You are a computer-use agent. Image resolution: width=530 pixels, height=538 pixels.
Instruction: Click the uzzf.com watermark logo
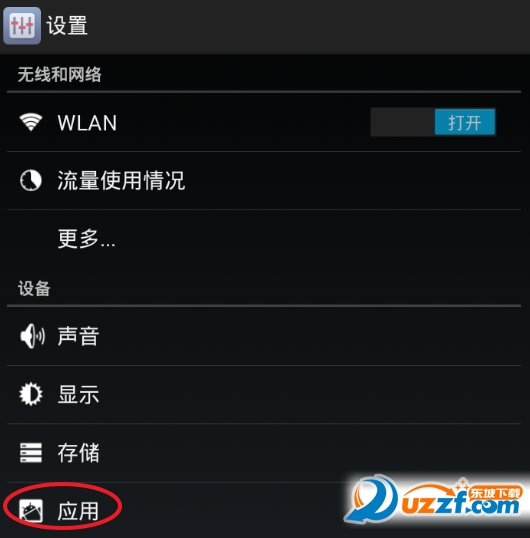pos(435,500)
